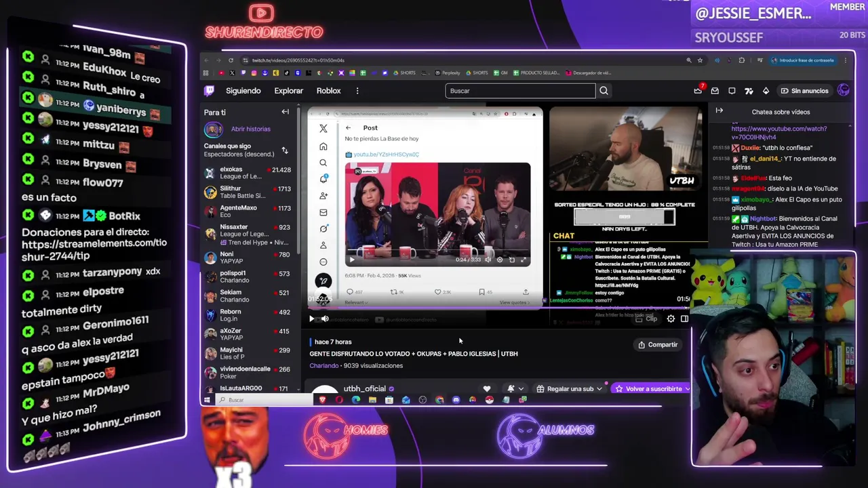The width and height of the screenshot is (868, 488).
Task: Open Abrir historias link
Action: (250, 129)
